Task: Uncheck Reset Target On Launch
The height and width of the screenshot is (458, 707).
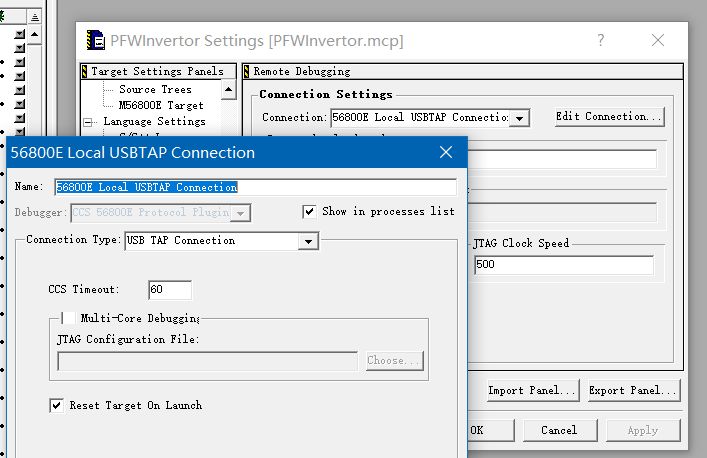Action: point(57,406)
